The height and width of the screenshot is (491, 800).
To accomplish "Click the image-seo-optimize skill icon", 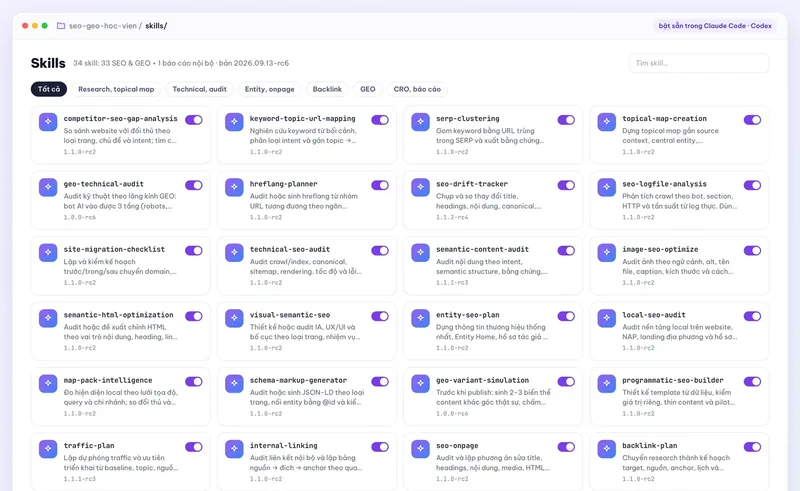I will point(607,252).
